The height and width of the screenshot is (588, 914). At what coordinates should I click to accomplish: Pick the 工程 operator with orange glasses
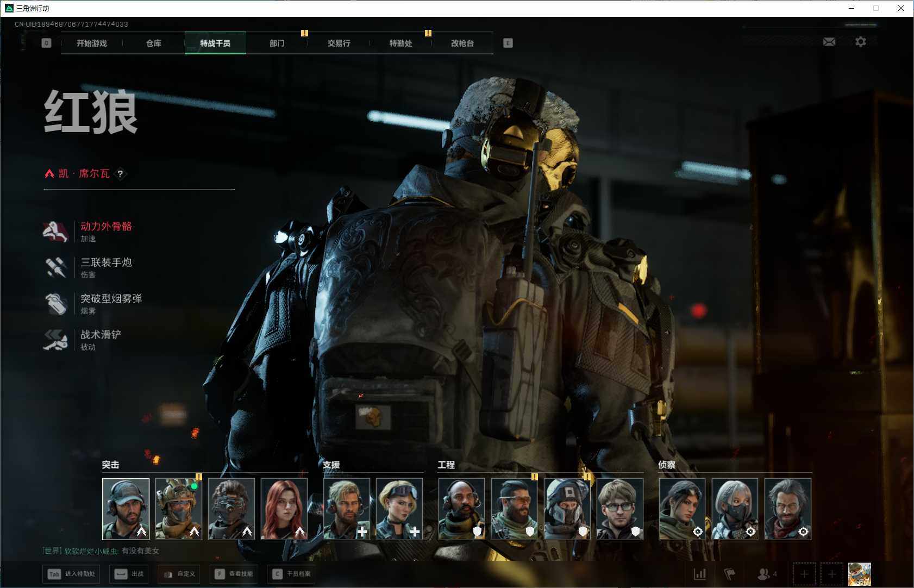514,509
